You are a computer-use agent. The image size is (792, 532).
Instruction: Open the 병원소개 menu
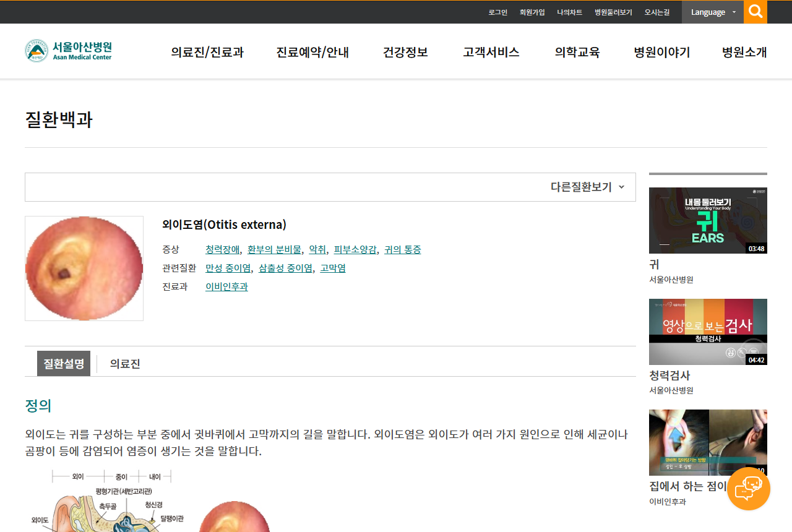pyautogui.click(x=744, y=52)
